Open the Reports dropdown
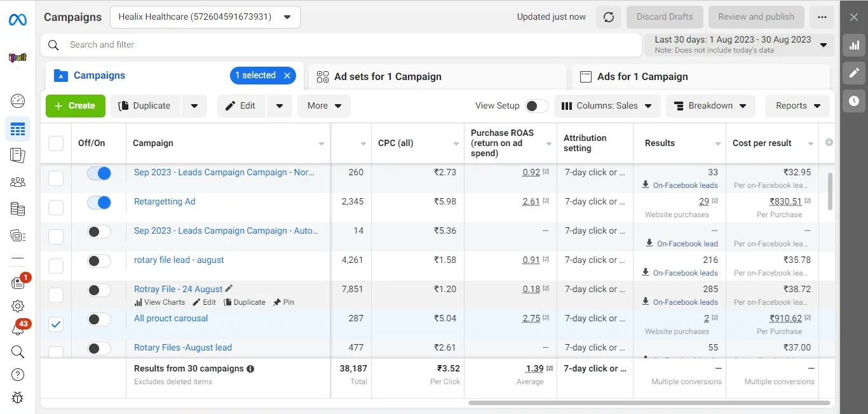Viewport: 868px width, 414px height. [x=797, y=106]
